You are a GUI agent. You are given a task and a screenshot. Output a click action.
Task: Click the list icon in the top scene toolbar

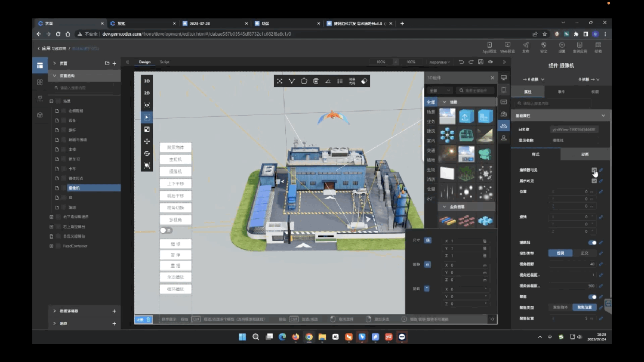[x=340, y=81]
